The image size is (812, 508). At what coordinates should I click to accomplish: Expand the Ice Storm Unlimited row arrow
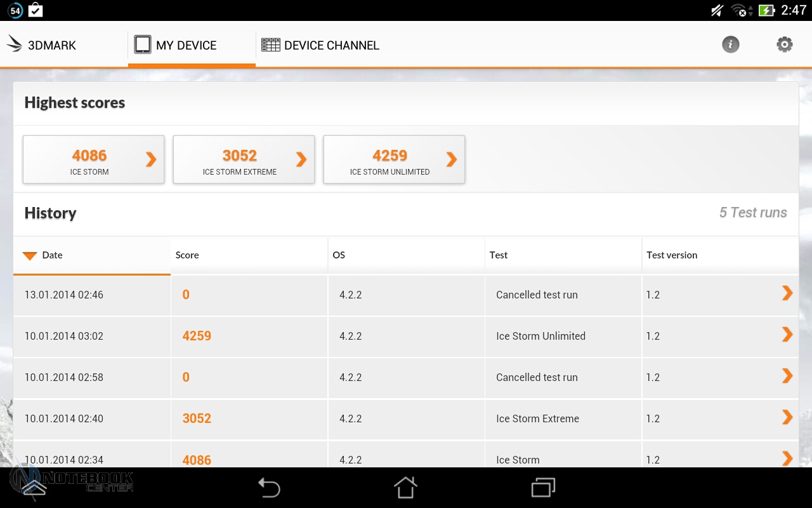tap(787, 335)
